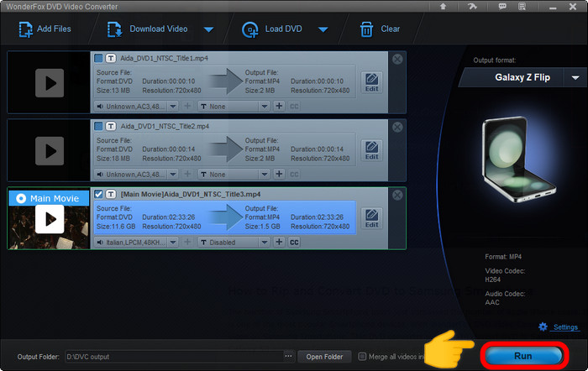The width and height of the screenshot is (588, 371).
Task: Open menu list icon in title bar
Action: (x=522, y=7)
